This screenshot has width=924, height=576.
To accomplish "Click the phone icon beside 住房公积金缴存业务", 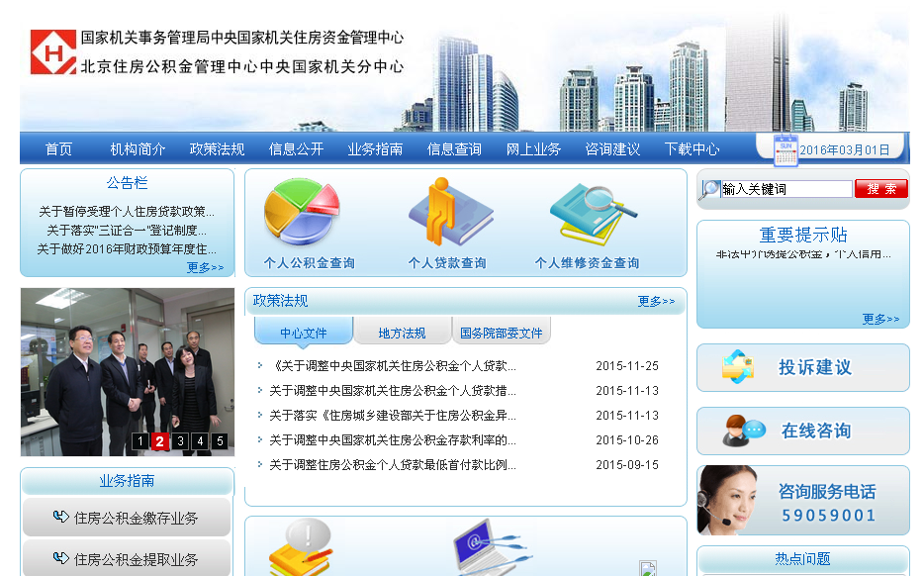I will [x=60, y=517].
